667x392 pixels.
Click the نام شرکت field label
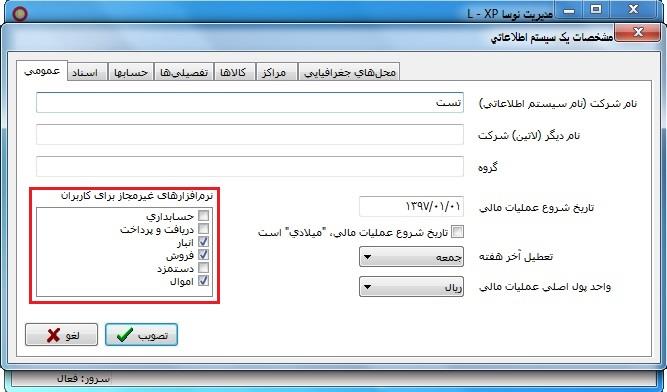(x=558, y=104)
